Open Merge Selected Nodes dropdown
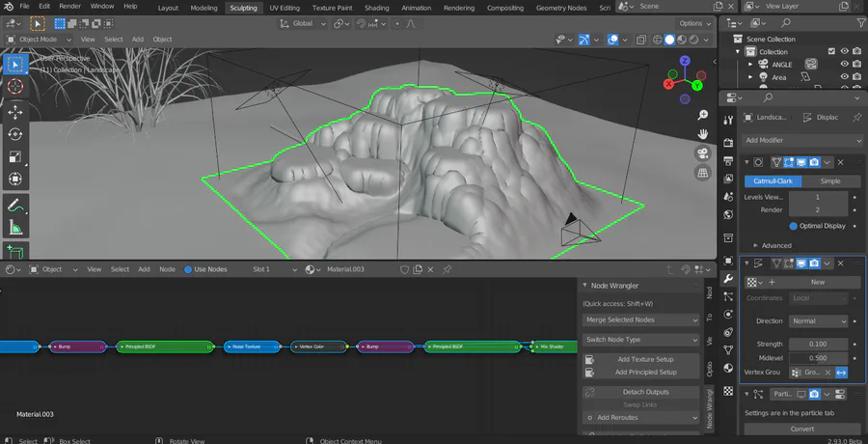The height and width of the screenshot is (444, 868). coord(641,319)
